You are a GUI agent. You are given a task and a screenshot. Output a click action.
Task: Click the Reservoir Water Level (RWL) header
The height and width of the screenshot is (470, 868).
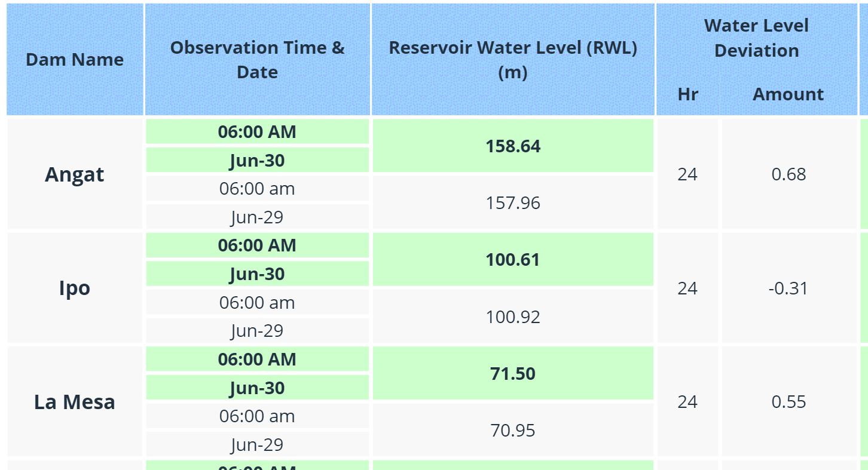coord(513,60)
